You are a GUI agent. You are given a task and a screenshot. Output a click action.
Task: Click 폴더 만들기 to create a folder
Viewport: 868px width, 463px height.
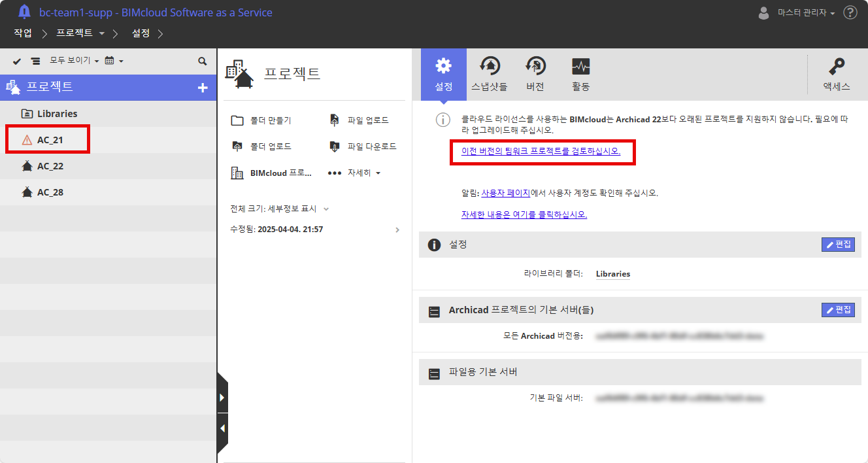tap(261, 120)
